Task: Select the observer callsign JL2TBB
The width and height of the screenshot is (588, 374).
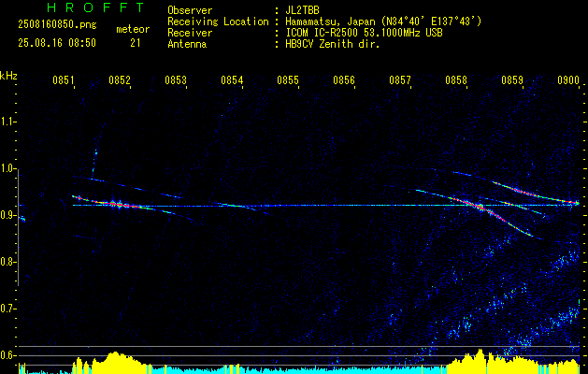Action: [302, 10]
